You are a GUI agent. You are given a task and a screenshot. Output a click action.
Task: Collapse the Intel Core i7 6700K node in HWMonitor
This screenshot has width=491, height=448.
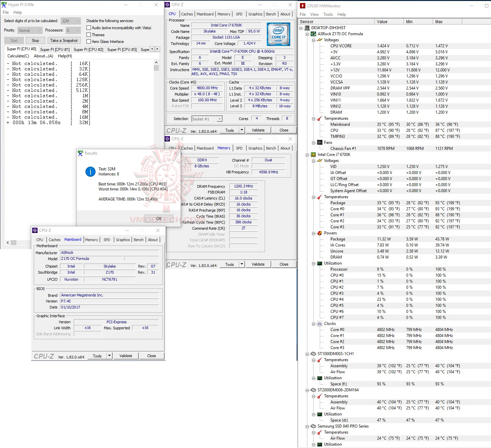pyautogui.click(x=307, y=155)
